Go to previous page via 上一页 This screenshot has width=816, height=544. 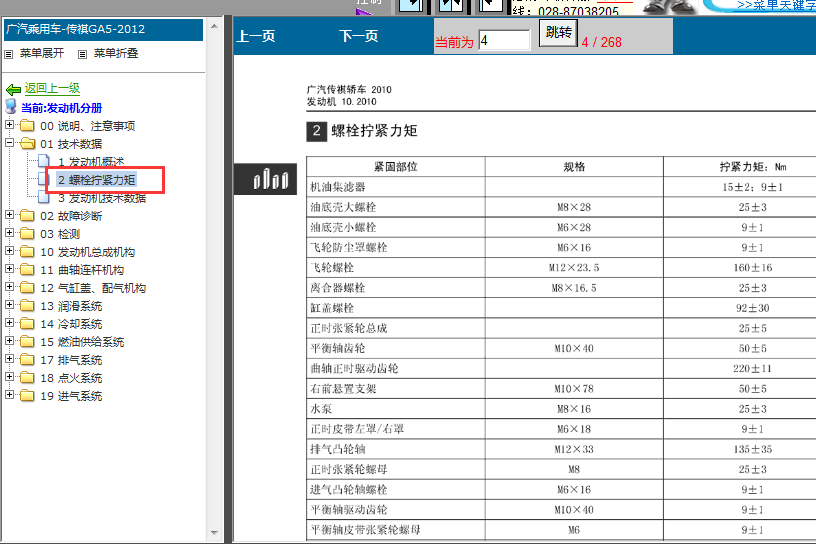tap(256, 36)
